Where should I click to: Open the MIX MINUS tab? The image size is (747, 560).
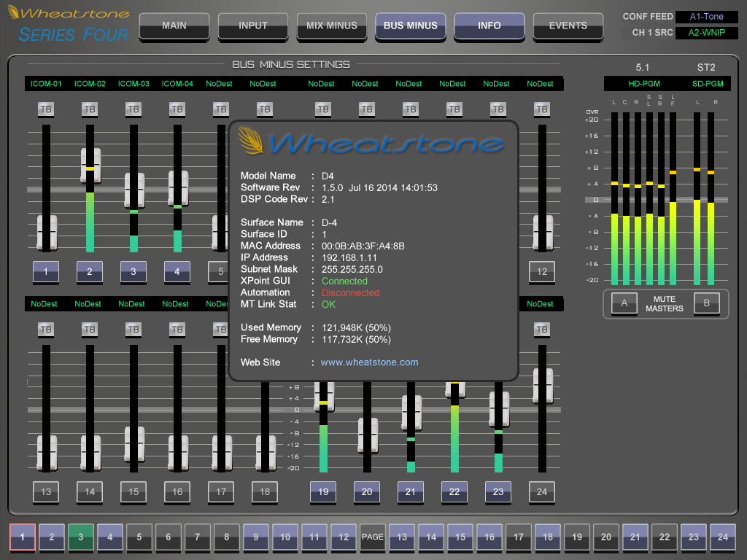(x=332, y=26)
